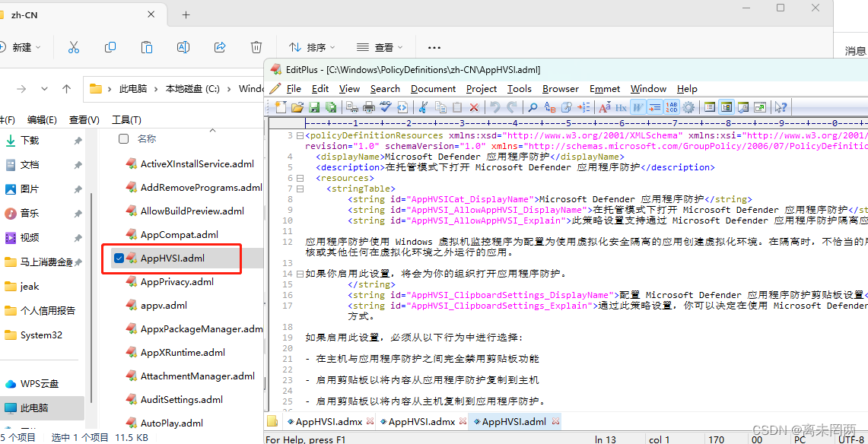Click the Print icon in EditPlus toolbar
This screenshot has width=868, height=444.
click(x=369, y=107)
